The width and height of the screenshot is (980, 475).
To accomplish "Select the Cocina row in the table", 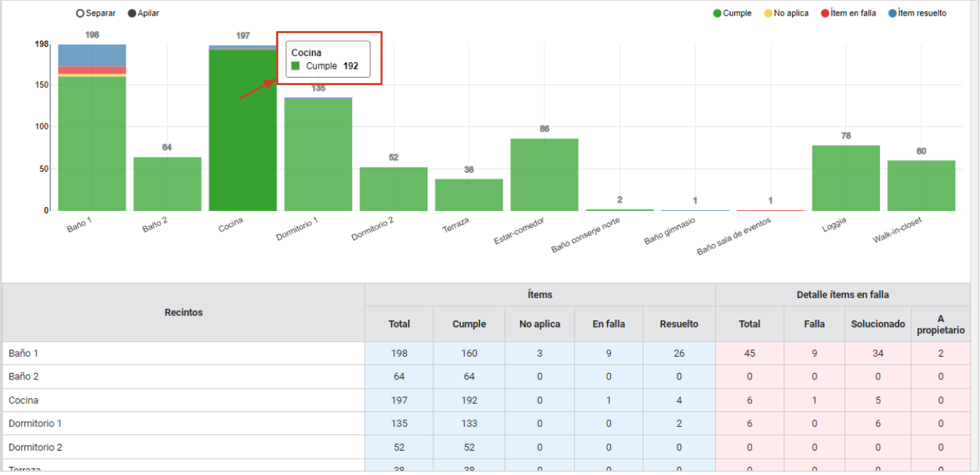I will tap(486, 400).
